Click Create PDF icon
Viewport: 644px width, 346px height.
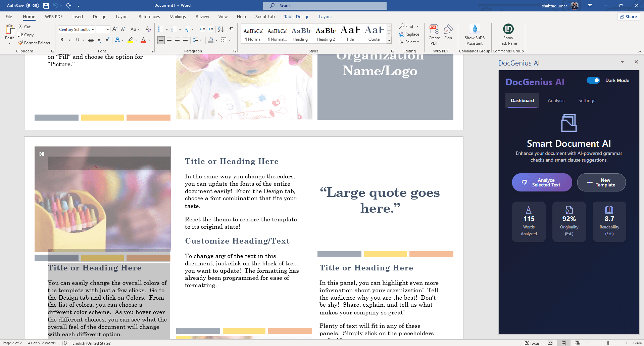[x=434, y=30]
